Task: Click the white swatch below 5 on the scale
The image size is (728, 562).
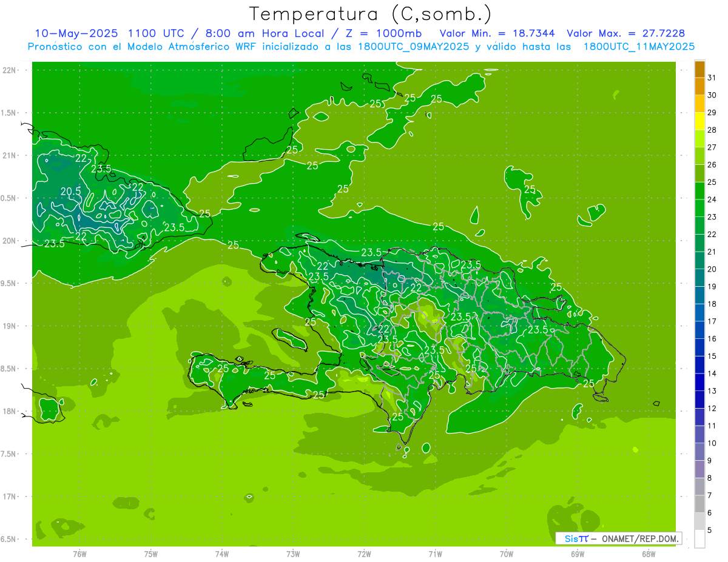Action: pyautogui.click(x=699, y=539)
